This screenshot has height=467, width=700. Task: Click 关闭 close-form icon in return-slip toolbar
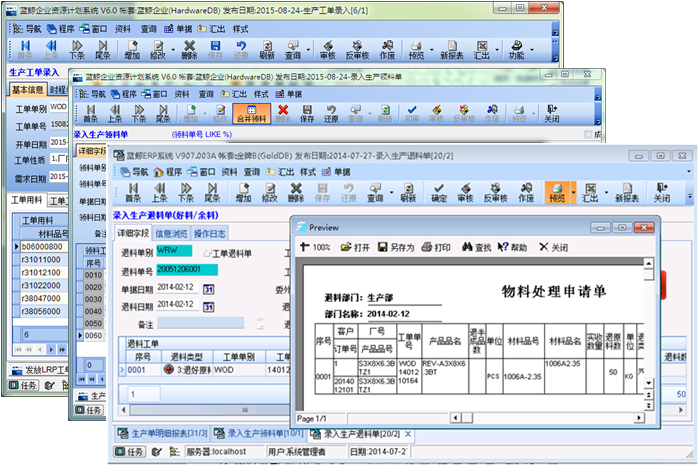[662, 192]
